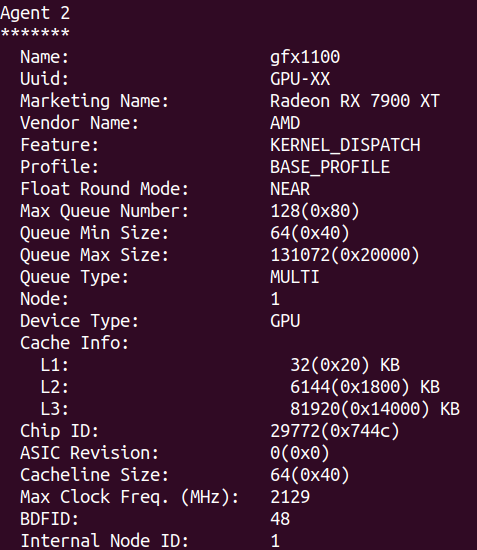Click the 'Cacheline Size:' label
Screen dimensions: 477x550
coord(95,475)
